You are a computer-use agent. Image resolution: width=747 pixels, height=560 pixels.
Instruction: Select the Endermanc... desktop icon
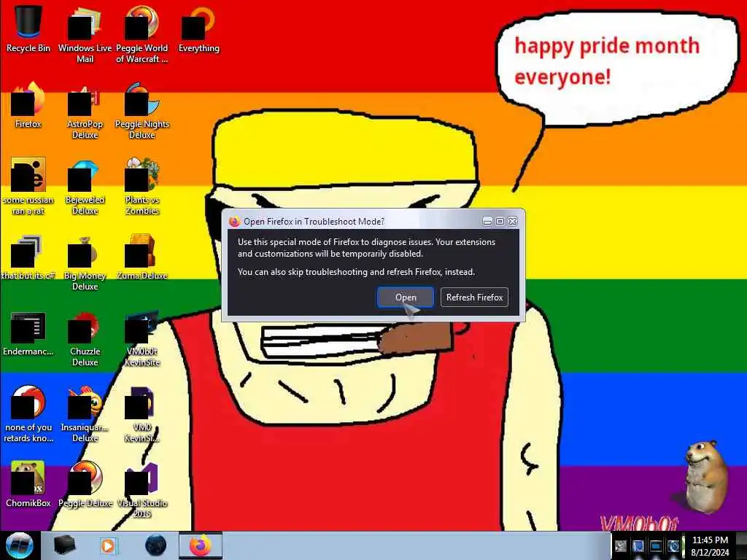(28, 333)
